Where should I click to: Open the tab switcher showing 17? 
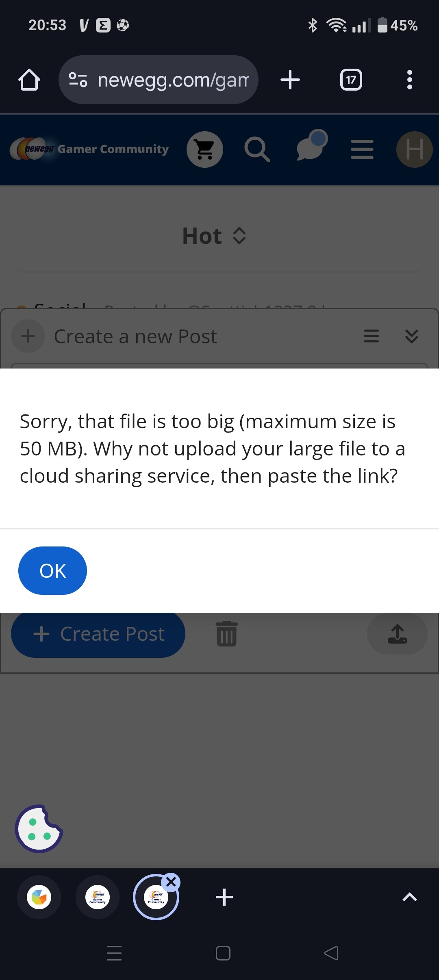tap(351, 80)
